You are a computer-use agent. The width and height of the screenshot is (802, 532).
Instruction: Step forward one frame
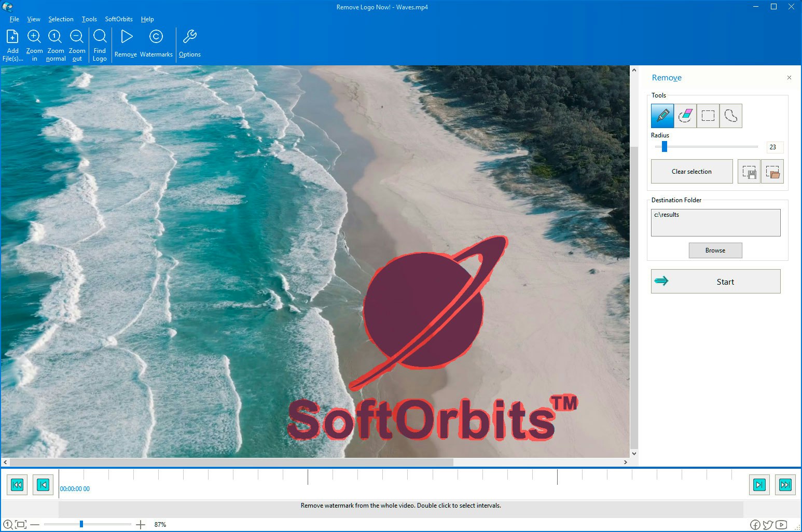coord(759,485)
